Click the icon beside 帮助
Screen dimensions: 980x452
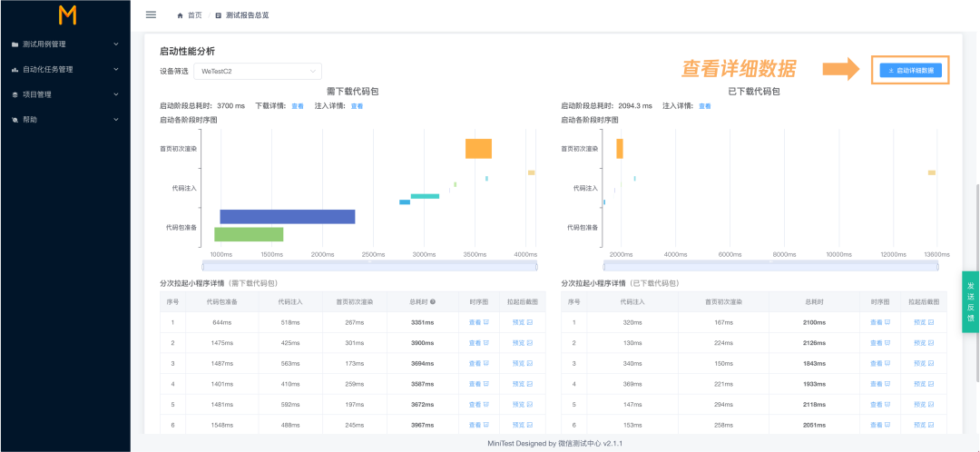pyautogui.click(x=15, y=120)
